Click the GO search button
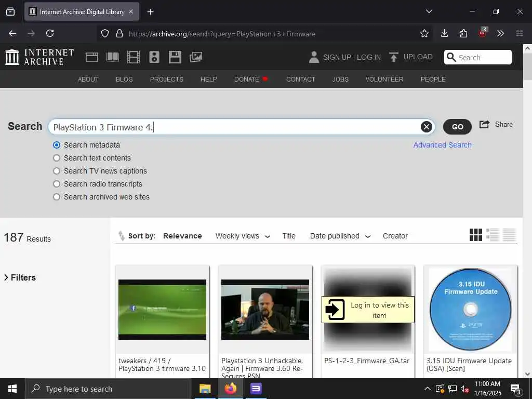Viewport: 532px width, 399px height. tap(457, 127)
